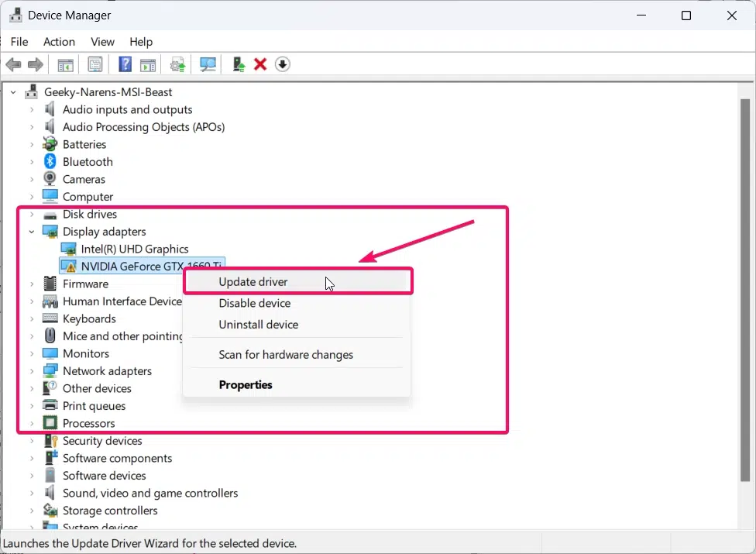The width and height of the screenshot is (756, 554).
Task: Click Show/Hide Console Tree toolbar icon
Action: pyautogui.click(x=66, y=64)
